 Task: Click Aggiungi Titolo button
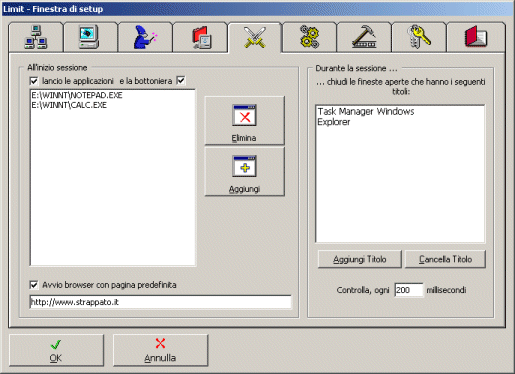[360, 259]
